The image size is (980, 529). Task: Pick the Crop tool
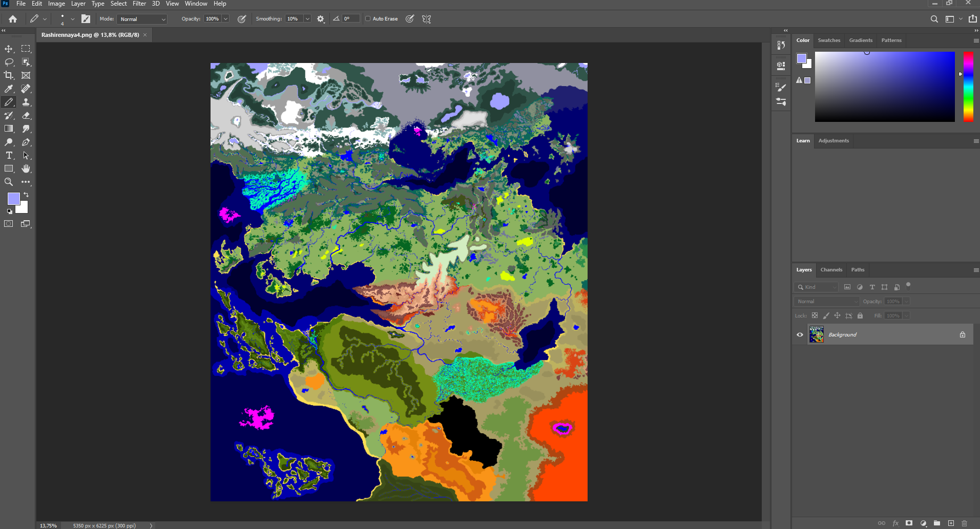[x=9, y=75]
